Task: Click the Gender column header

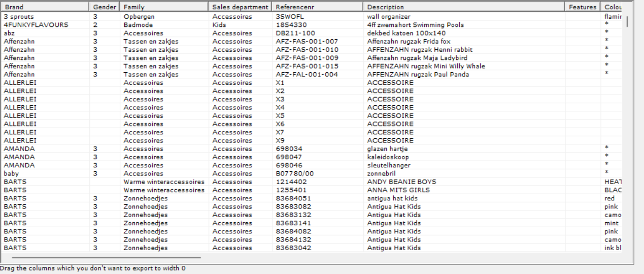Action: (105, 7)
